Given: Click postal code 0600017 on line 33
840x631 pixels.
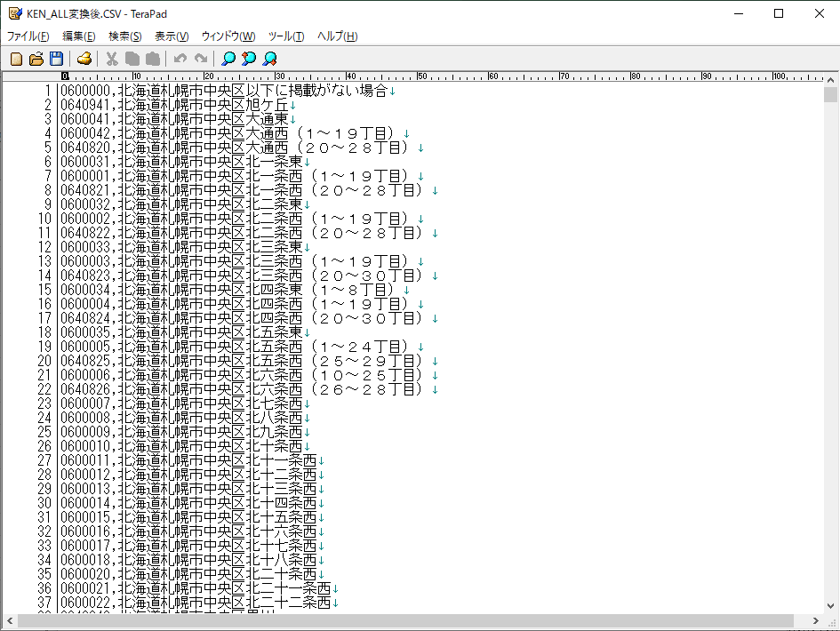Looking at the screenshot, I should click(84, 546).
